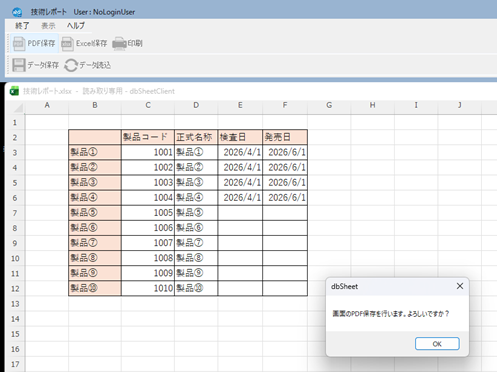Select column E header
Viewport: 497px width, 372px height.
(x=240, y=105)
